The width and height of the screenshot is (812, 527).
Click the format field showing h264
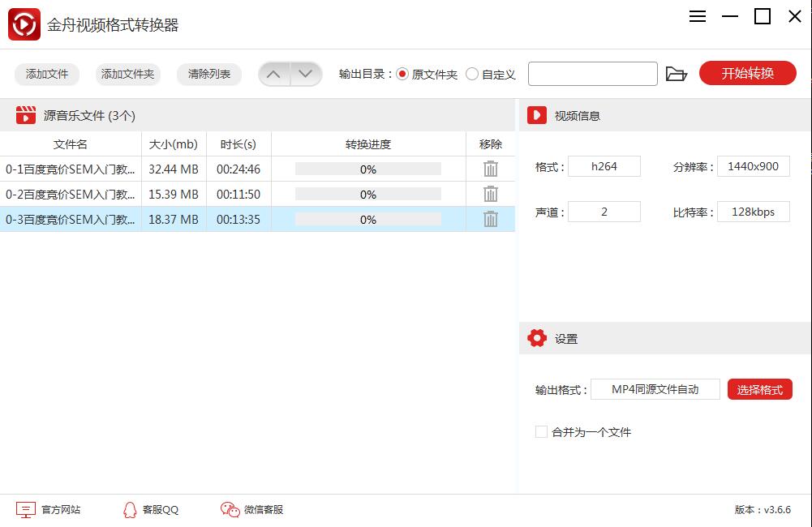coord(604,166)
